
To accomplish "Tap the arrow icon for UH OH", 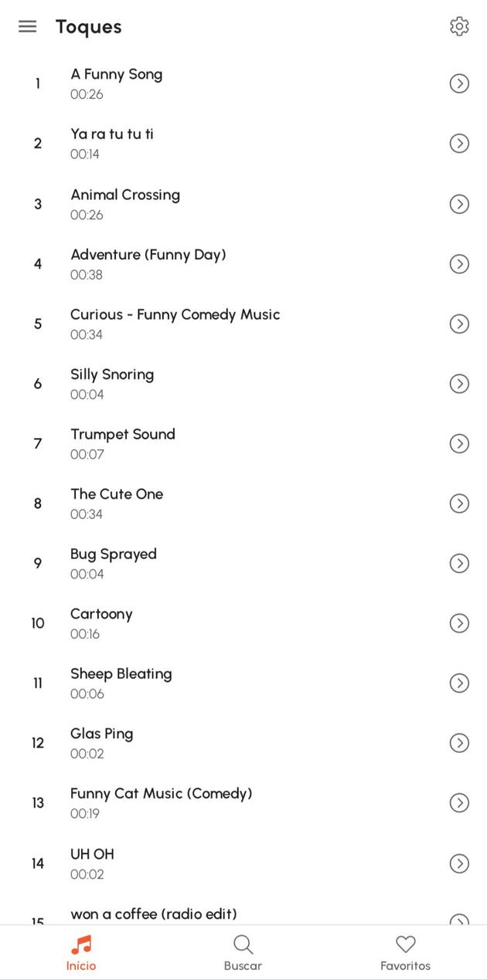I will [x=459, y=863].
